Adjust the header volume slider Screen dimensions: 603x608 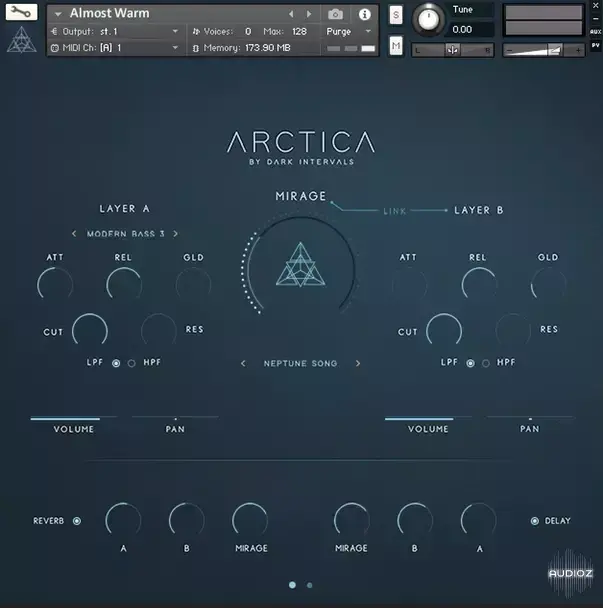pos(544,50)
